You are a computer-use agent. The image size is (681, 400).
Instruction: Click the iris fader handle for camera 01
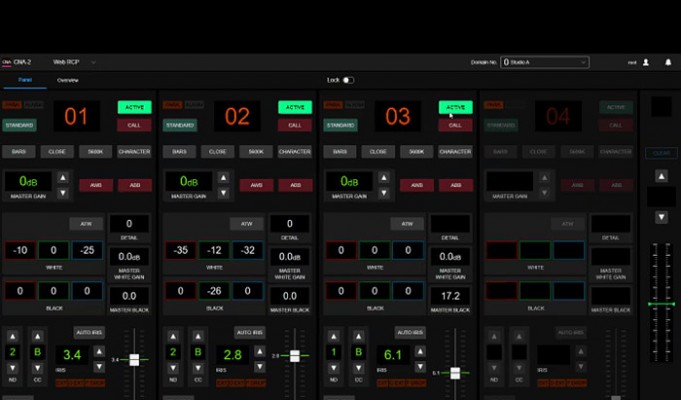coord(134,360)
